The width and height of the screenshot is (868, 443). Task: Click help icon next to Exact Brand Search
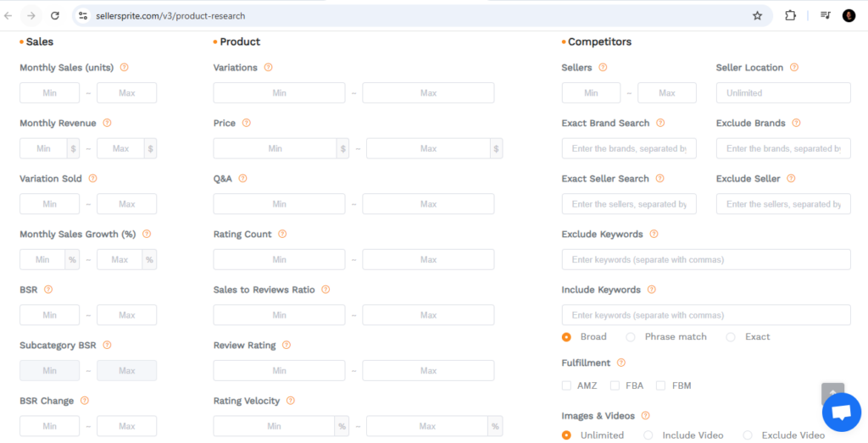[x=660, y=123]
